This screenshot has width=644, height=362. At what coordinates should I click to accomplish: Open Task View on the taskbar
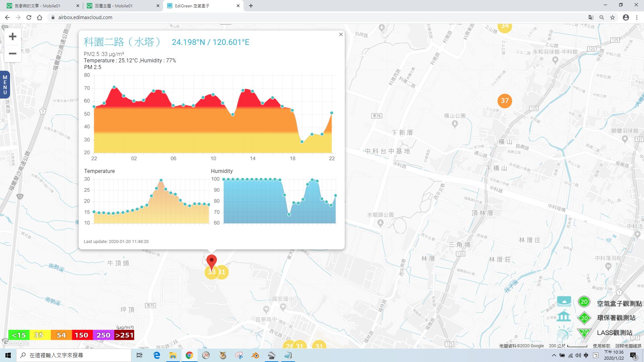pos(140,355)
